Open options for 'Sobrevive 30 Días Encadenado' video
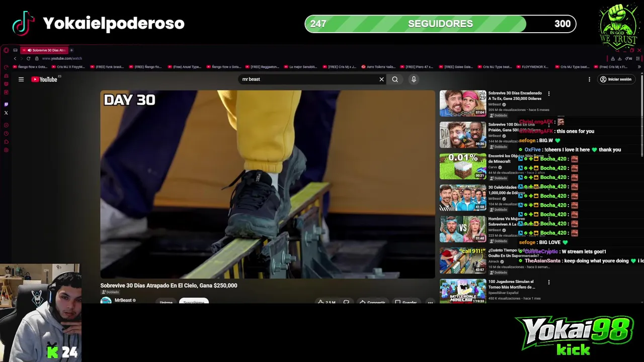 coord(549,94)
